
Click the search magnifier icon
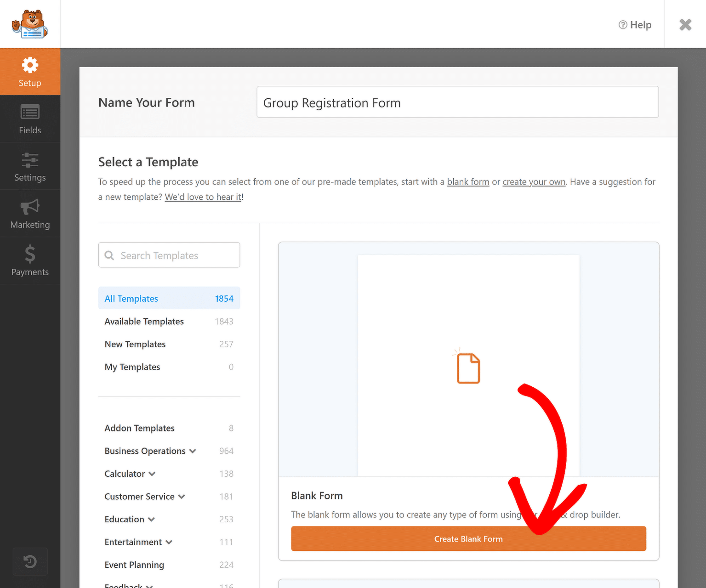[109, 255]
